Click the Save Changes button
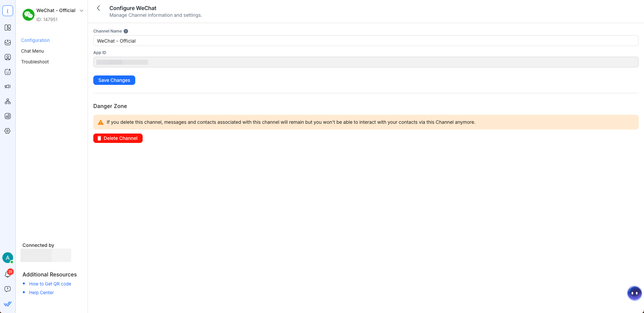This screenshot has width=644, height=313. pyautogui.click(x=114, y=80)
